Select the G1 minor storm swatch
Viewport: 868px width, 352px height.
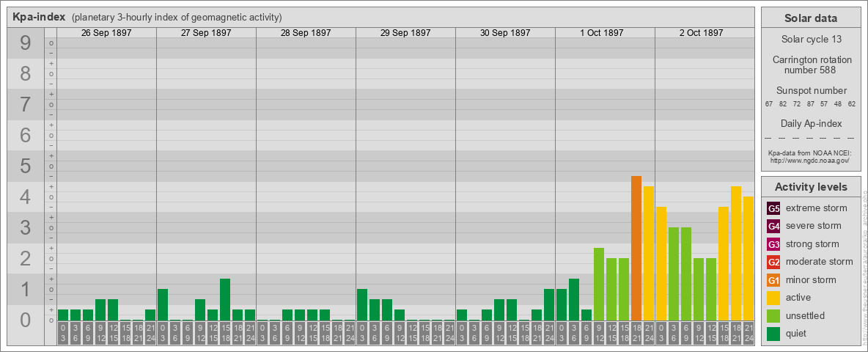tap(773, 280)
